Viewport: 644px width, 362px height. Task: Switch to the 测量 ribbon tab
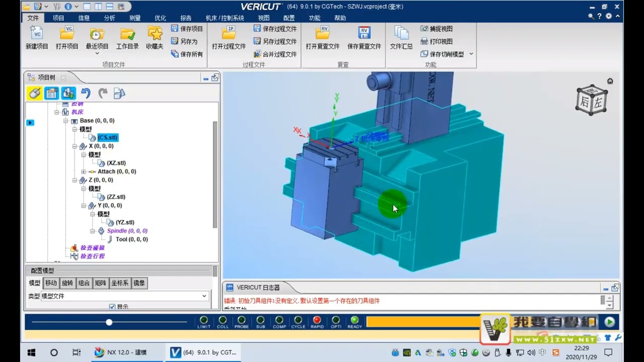point(135,18)
